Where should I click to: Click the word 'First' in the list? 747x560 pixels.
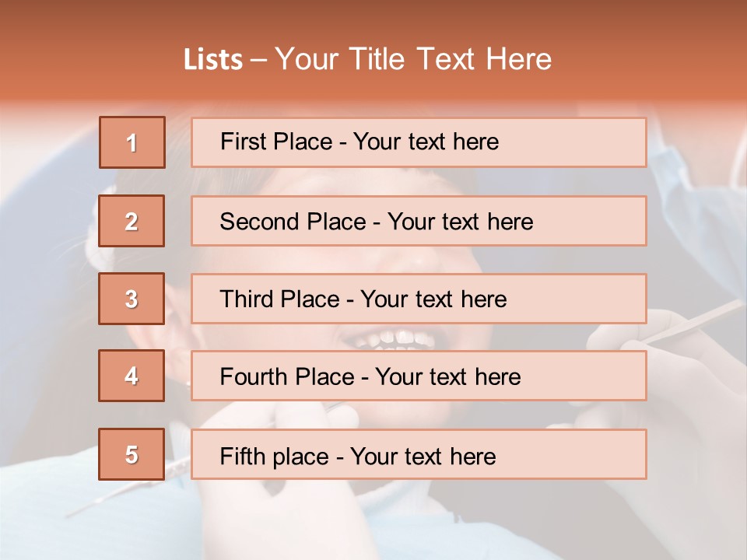point(237,142)
